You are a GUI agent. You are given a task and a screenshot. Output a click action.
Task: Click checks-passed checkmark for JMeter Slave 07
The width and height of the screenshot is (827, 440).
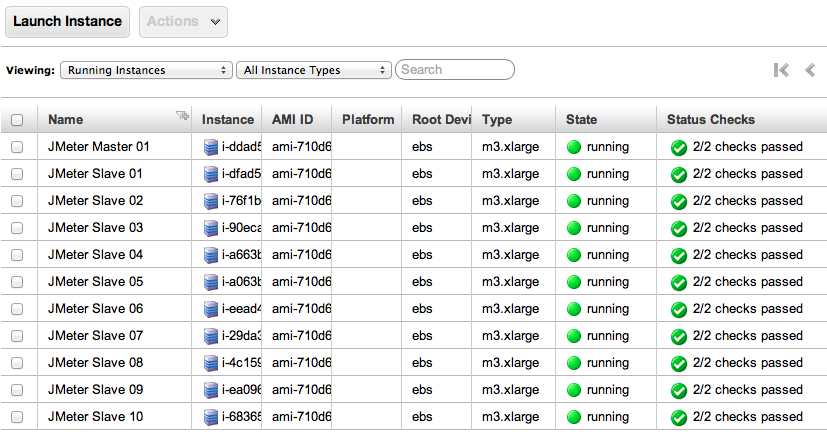(x=679, y=337)
